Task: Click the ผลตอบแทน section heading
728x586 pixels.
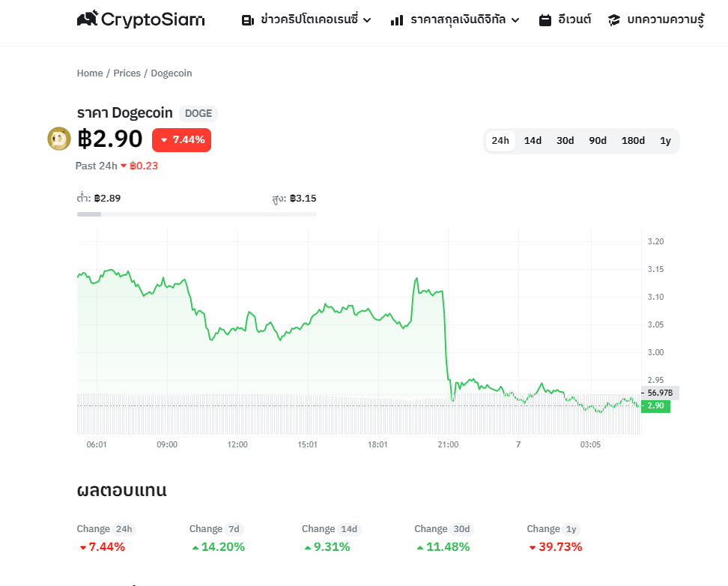Action: point(121,490)
